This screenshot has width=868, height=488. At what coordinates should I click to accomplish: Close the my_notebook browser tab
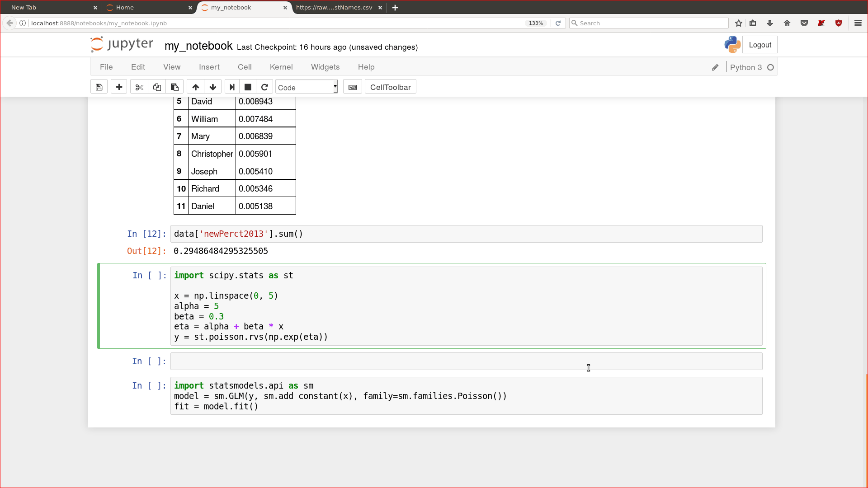click(285, 8)
